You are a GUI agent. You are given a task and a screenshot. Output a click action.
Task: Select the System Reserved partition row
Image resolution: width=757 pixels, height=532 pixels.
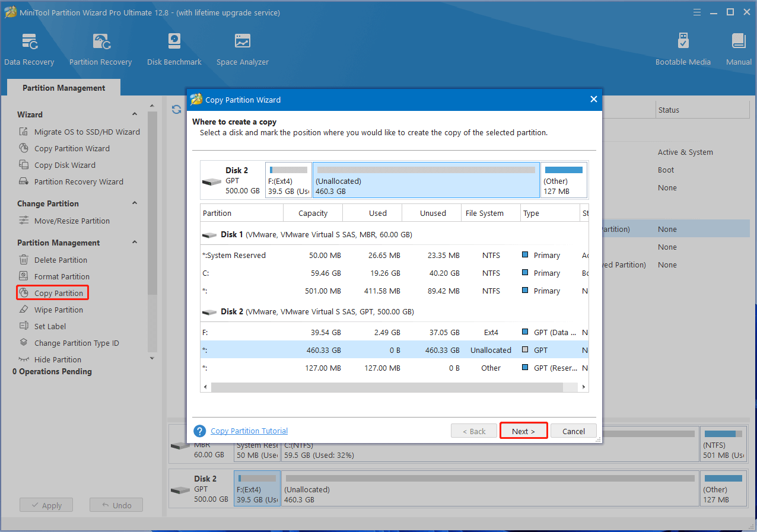(395, 255)
